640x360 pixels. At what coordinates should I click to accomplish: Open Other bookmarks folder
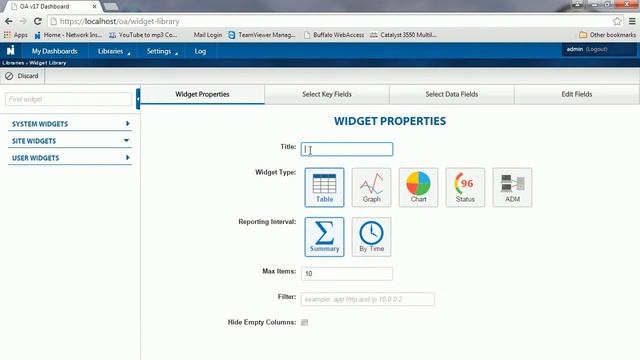607,35
